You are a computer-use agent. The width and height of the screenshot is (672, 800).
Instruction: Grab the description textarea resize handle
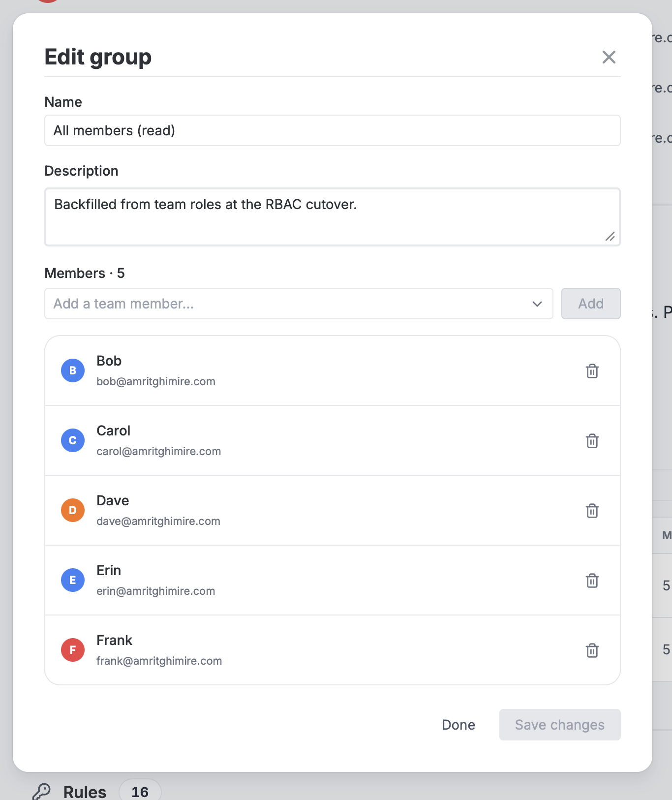pos(610,237)
